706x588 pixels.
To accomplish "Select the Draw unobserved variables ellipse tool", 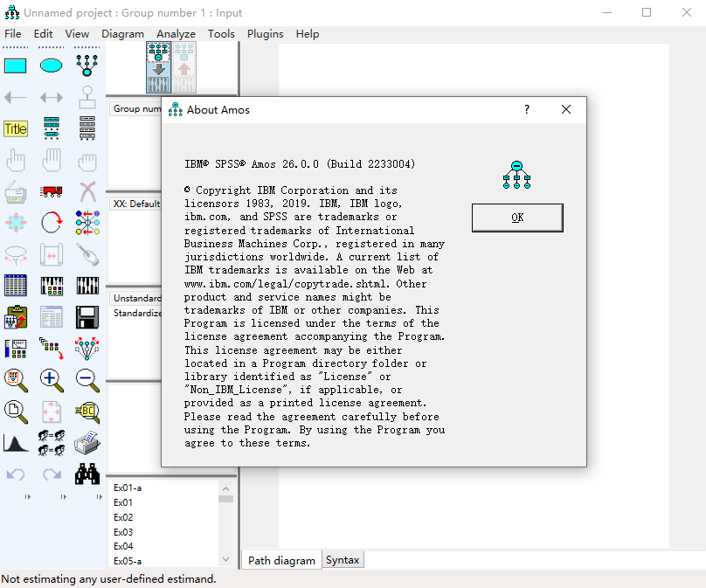I will pyautogui.click(x=52, y=66).
